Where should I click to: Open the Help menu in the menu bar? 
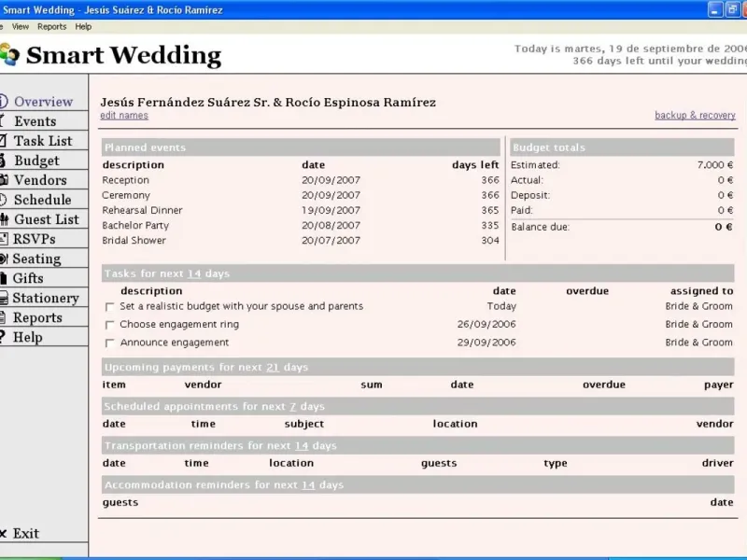pos(83,27)
